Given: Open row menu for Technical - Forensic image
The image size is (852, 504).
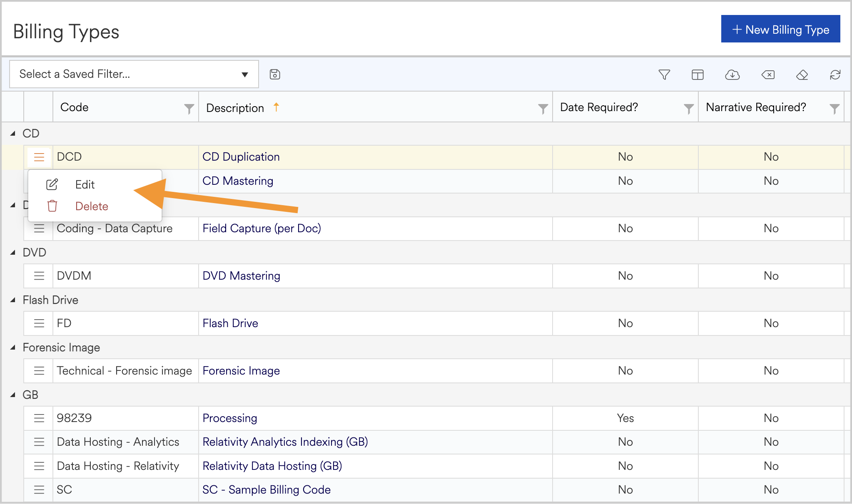Looking at the screenshot, I should pos(39,371).
